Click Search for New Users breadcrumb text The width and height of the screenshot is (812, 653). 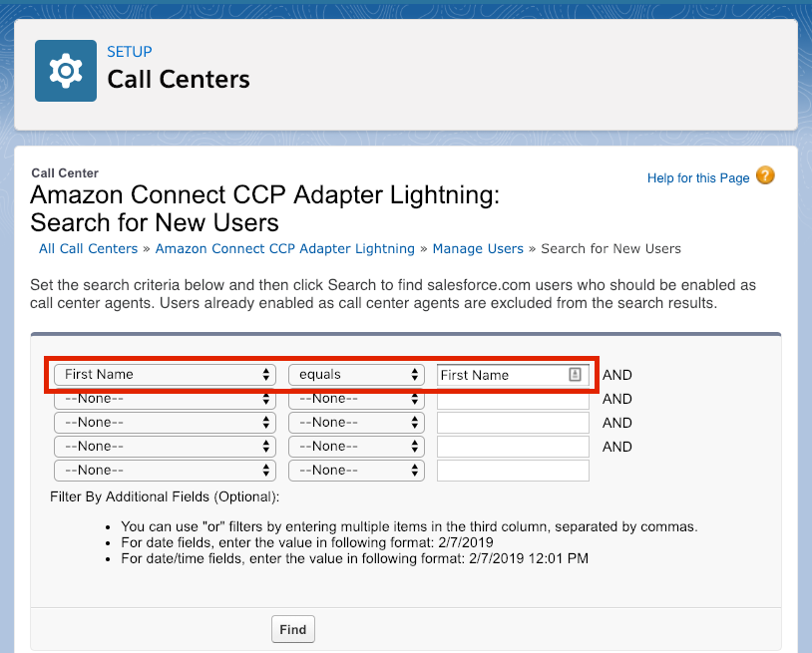pyautogui.click(x=611, y=249)
